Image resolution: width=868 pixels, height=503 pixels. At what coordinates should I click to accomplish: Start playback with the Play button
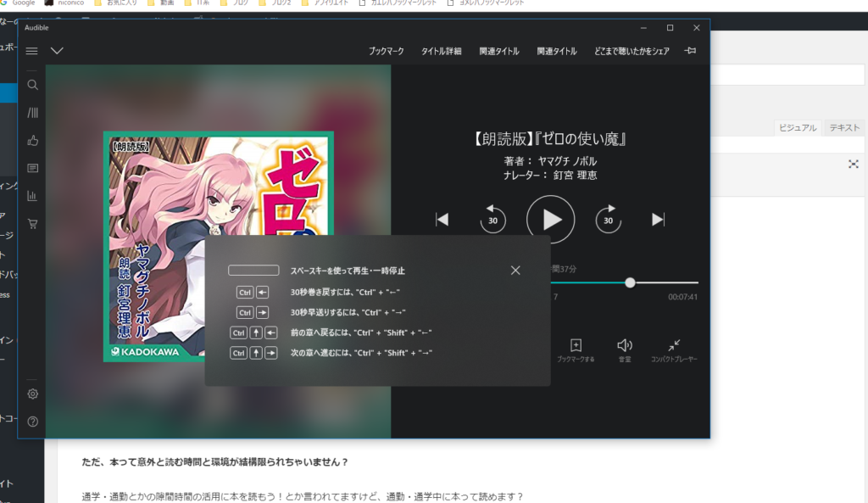pyautogui.click(x=551, y=220)
